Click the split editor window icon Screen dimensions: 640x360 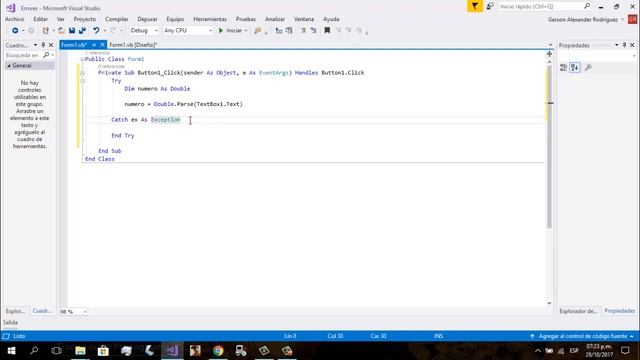pos(549,54)
